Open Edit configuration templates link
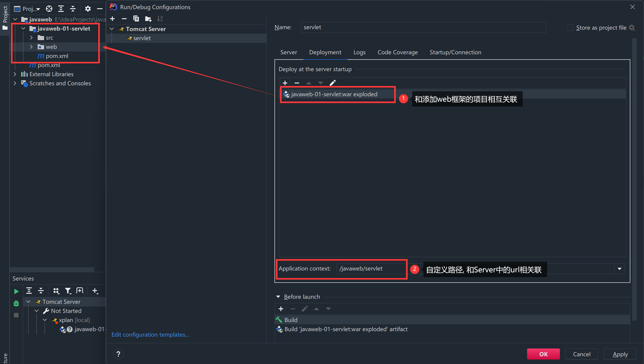 click(150, 335)
